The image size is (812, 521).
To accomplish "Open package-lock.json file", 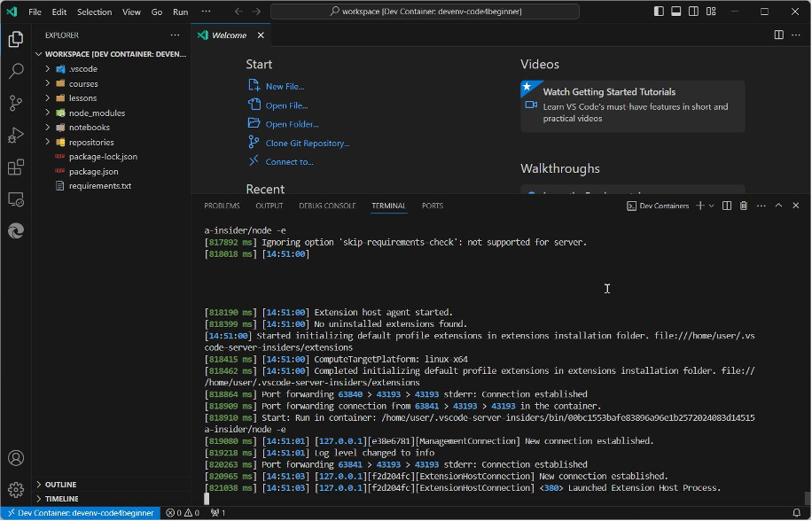I will [111, 156].
